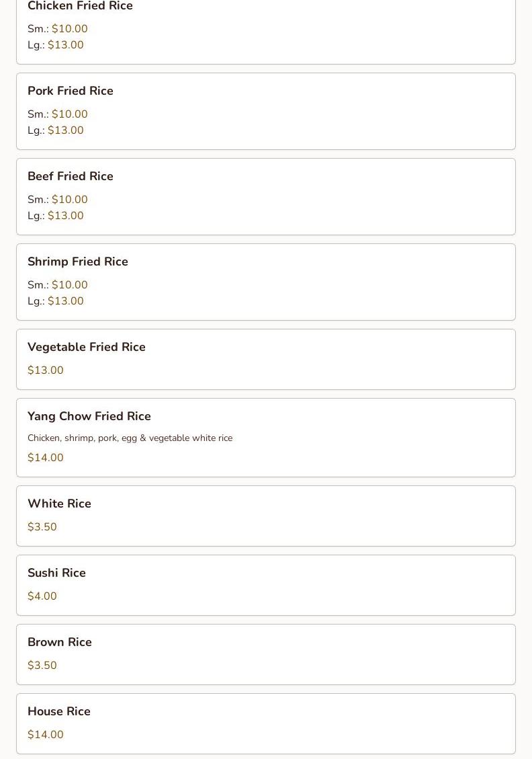Click the Sushi Rice $4.00 price

42,596
